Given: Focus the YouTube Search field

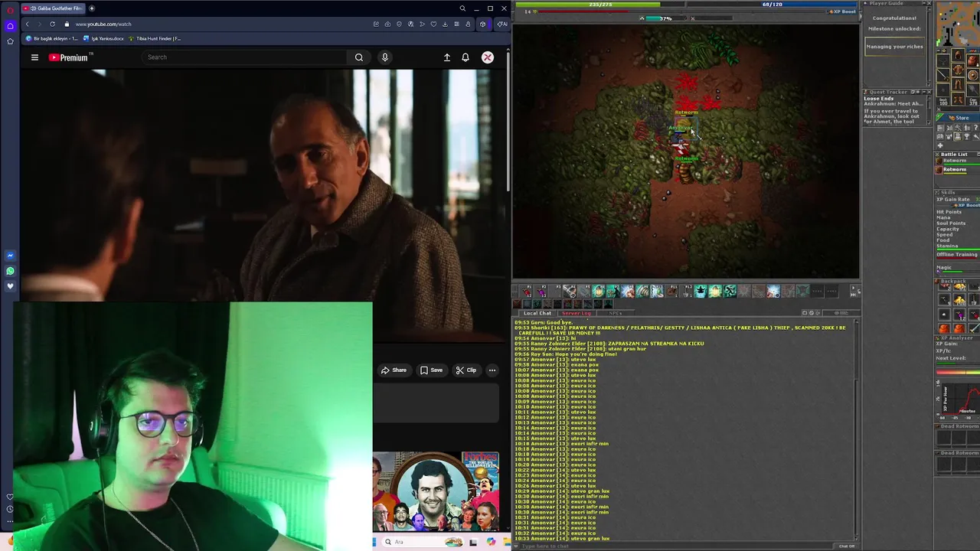Looking at the screenshot, I should pyautogui.click(x=245, y=57).
